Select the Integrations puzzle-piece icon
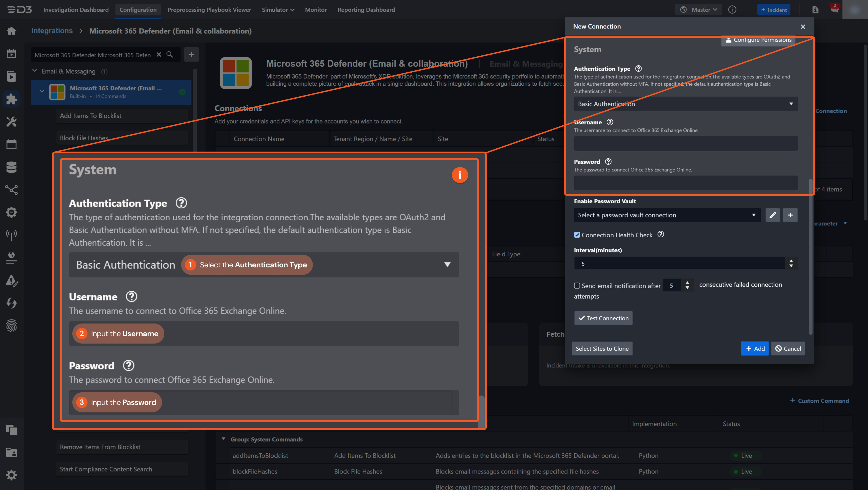Viewport: 868px width, 490px height. pyautogui.click(x=11, y=99)
